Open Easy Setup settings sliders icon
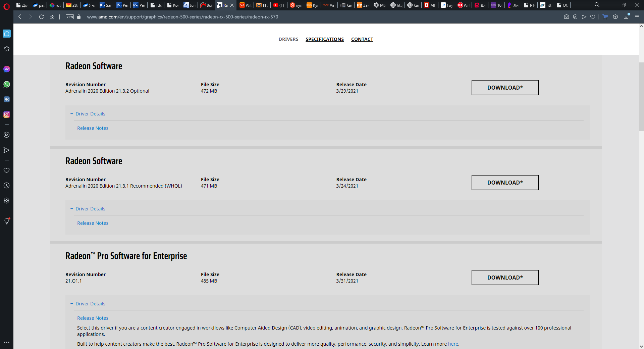The width and height of the screenshot is (644, 349). click(637, 17)
